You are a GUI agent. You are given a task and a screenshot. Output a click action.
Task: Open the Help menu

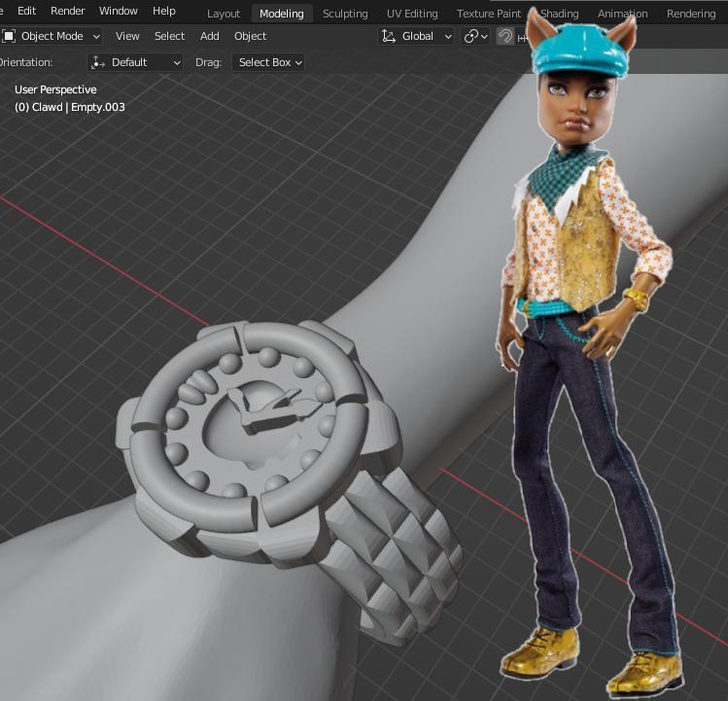pos(164,11)
